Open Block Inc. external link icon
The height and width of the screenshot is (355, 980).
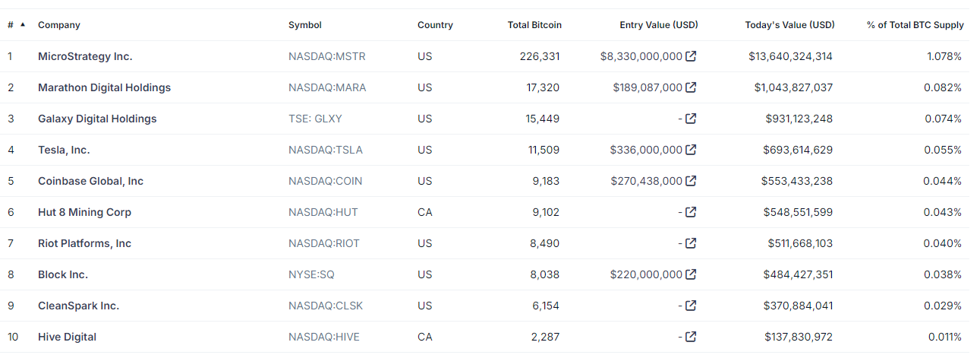691,274
